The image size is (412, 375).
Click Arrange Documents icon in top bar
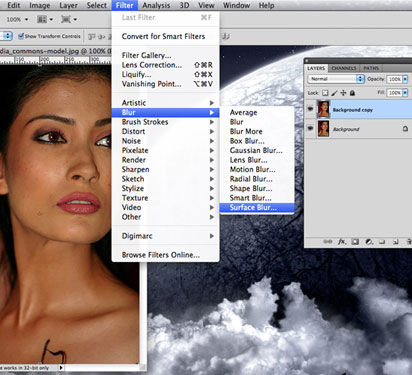[x=42, y=19]
